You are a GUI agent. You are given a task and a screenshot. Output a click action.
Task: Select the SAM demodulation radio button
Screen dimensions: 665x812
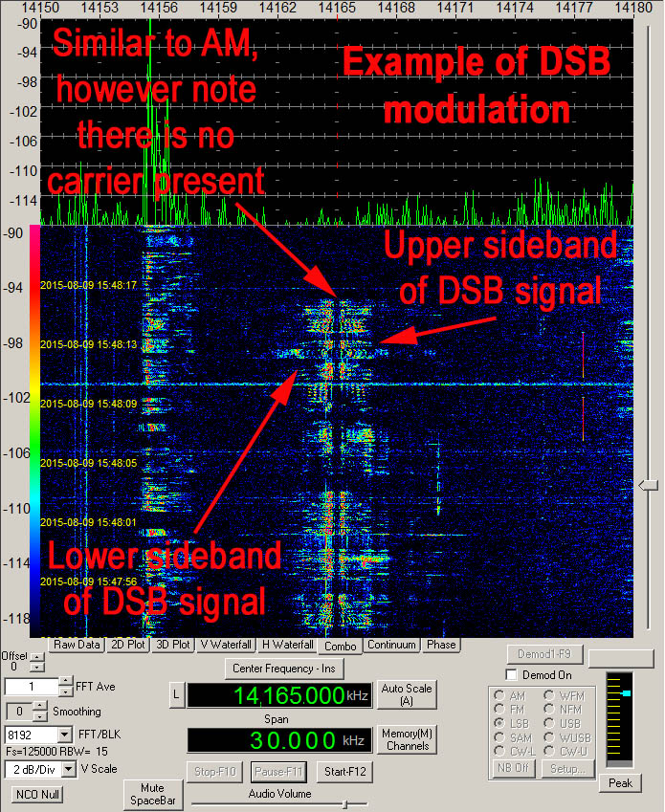(x=499, y=736)
